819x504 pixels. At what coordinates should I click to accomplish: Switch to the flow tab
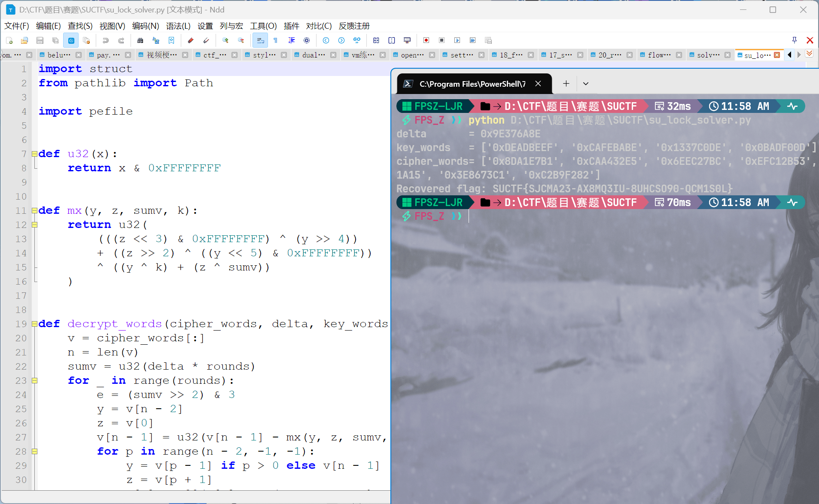point(658,55)
